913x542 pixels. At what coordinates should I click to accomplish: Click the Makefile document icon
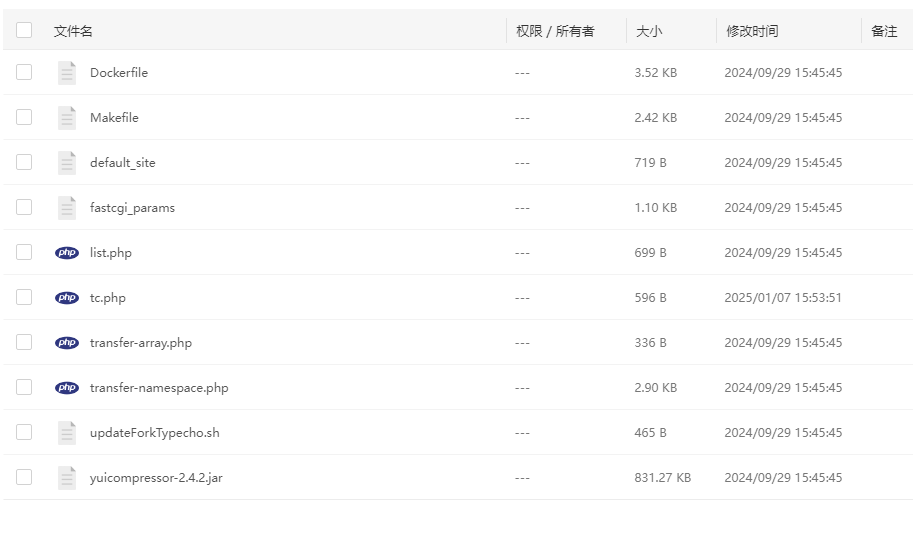click(x=67, y=118)
